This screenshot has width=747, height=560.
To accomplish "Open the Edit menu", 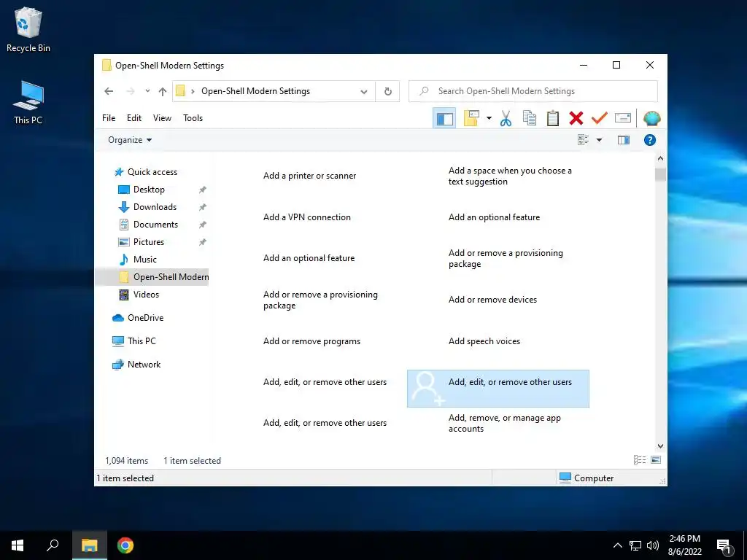I will click(134, 118).
